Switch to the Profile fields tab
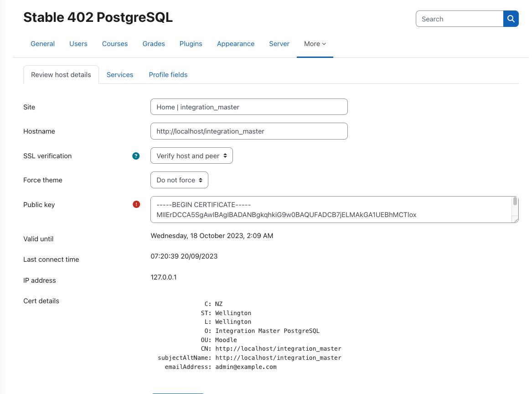Image resolution: width=532 pixels, height=394 pixels. (x=168, y=75)
